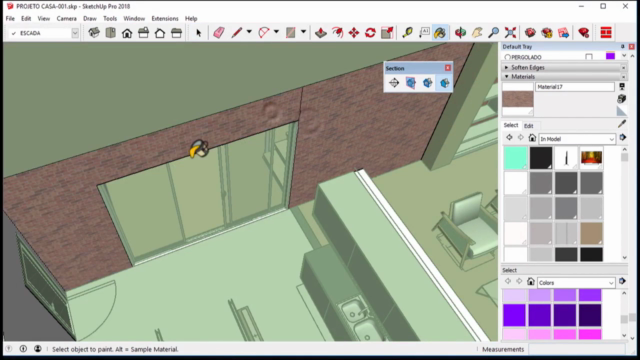
Task: Switch to the Select materials tab
Action: click(511, 125)
